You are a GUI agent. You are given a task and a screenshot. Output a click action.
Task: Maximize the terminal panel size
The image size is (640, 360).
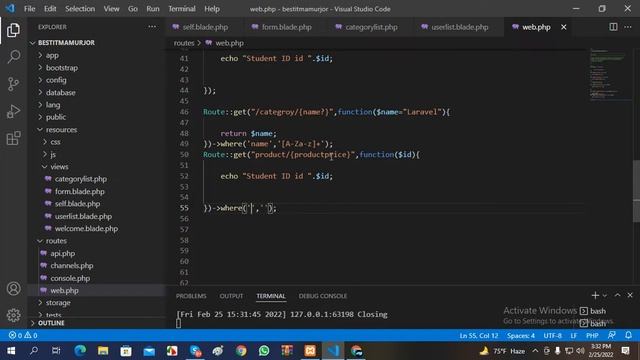point(617,295)
